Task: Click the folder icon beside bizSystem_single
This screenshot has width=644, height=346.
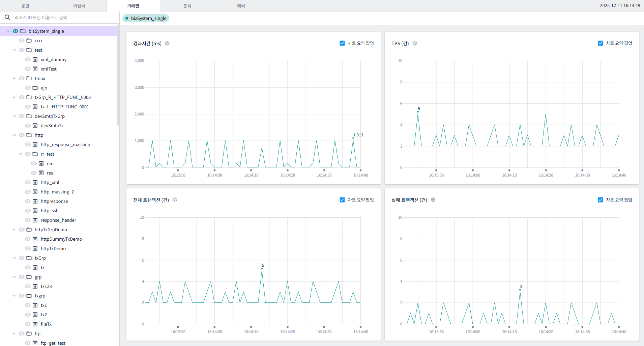Action: (x=23, y=31)
